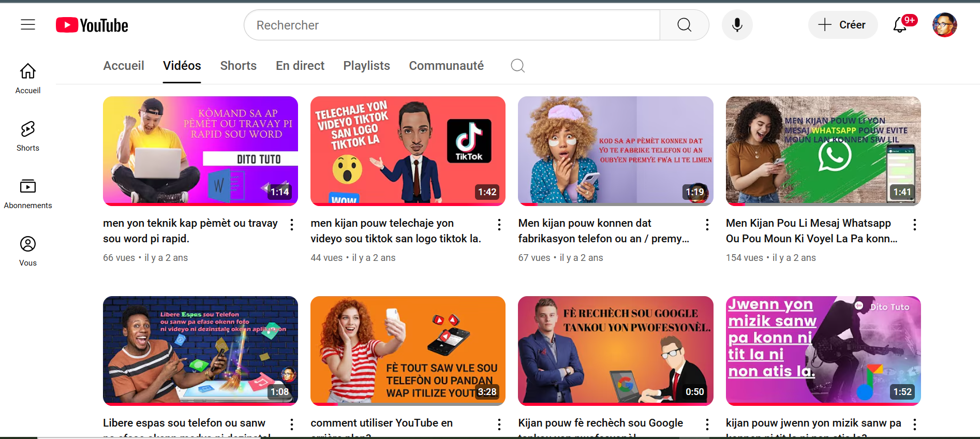Open options menu for Word teknik video
Image resolution: width=980 pixels, height=439 pixels.
click(292, 224)
